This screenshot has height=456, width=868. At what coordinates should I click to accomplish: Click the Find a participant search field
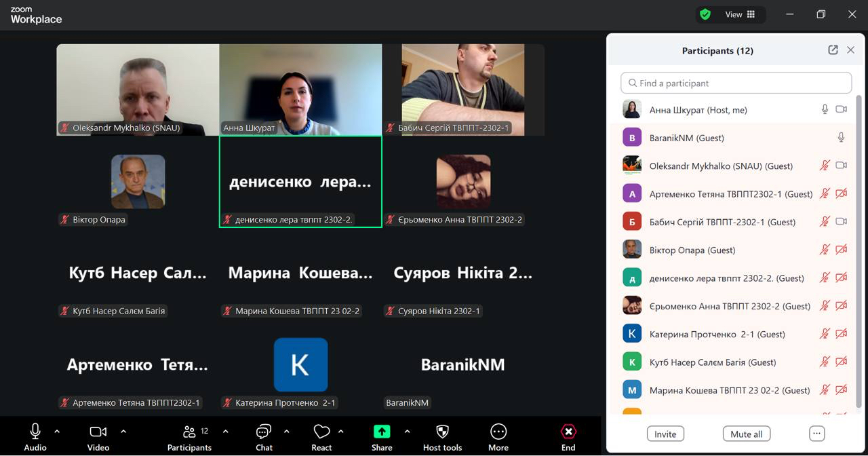pyautogui.click(x=736, y=83)
